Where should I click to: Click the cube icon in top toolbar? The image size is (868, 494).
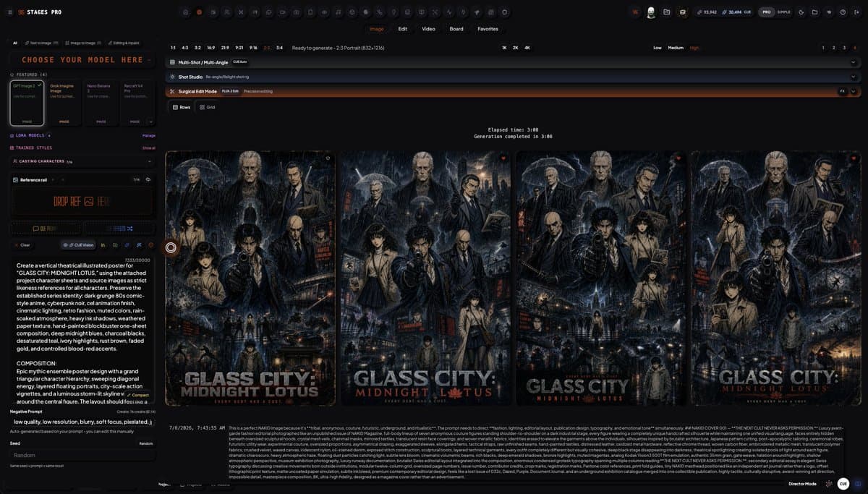[x=352, y=12]
